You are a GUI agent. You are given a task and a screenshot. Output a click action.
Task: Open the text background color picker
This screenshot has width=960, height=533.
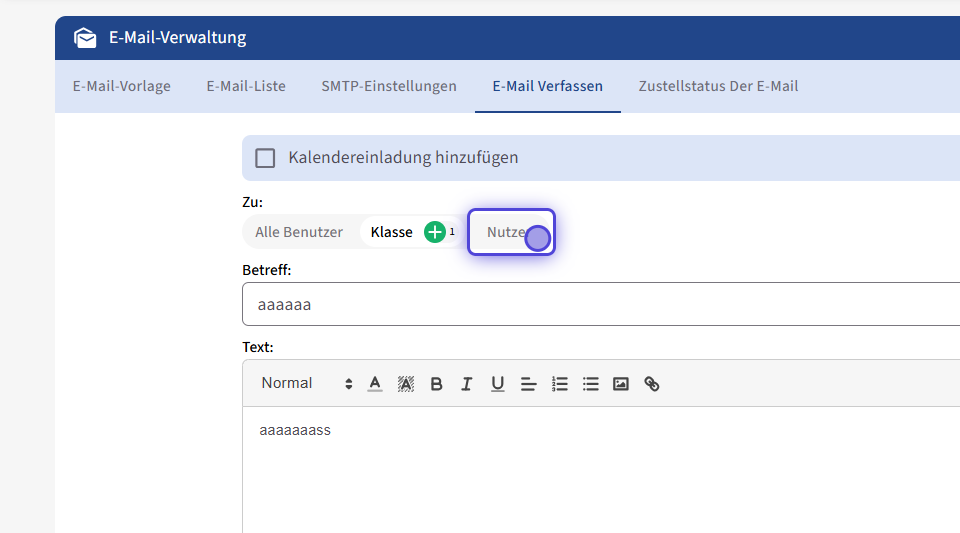tap(405, 384)
